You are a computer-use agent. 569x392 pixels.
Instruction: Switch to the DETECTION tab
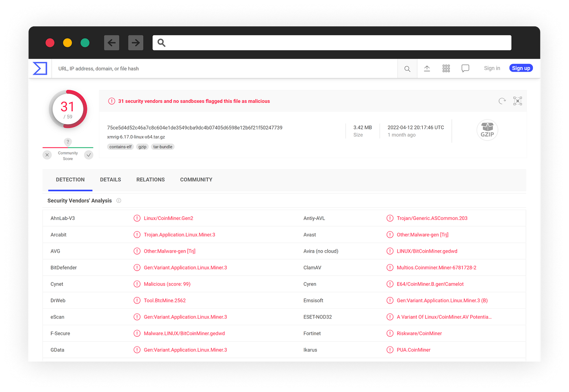click(x=70, y=180)
